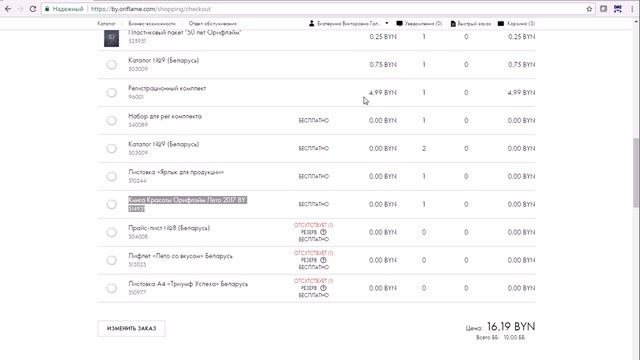This screenshot has height=360, width=640.
Task: Click the user profile icon in site header
Action: [311, 23]
